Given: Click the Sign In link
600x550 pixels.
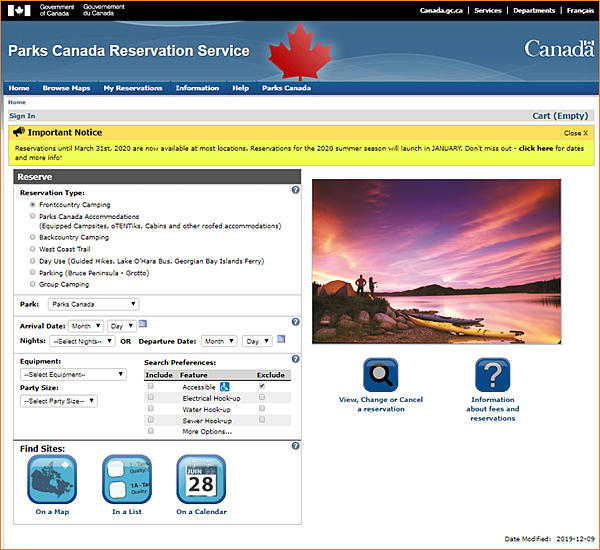Looking at the screenshot, I should pyautogui.click(x=22, y=116).
